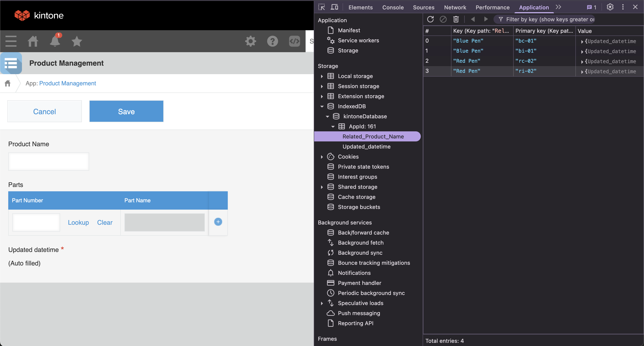Collapse the IndexedDB tree node

tap(322, 106)
